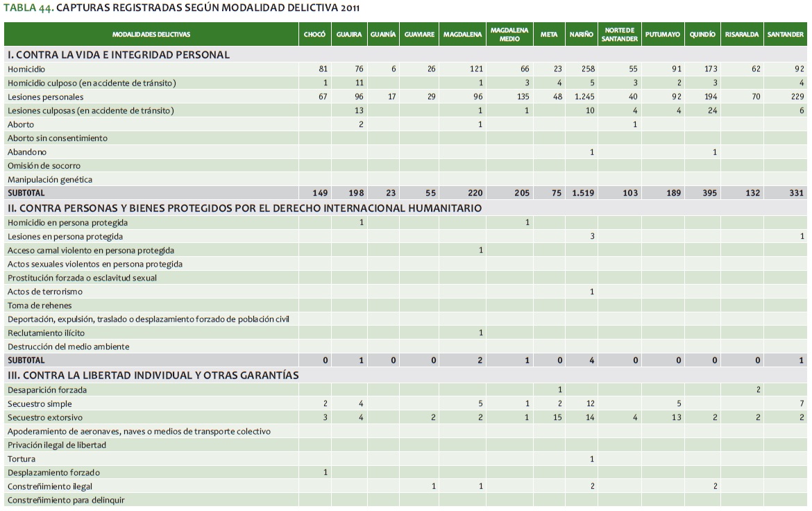Click the Actos de terrorismo row label
Screen dimensions: 812x511
[44, 292]
